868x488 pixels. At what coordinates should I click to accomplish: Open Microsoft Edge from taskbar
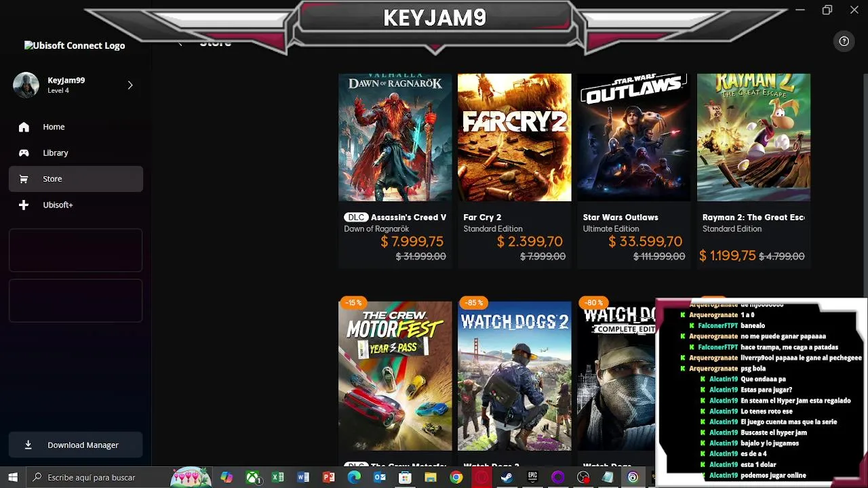pyautogui.click(x=354, y=477)
